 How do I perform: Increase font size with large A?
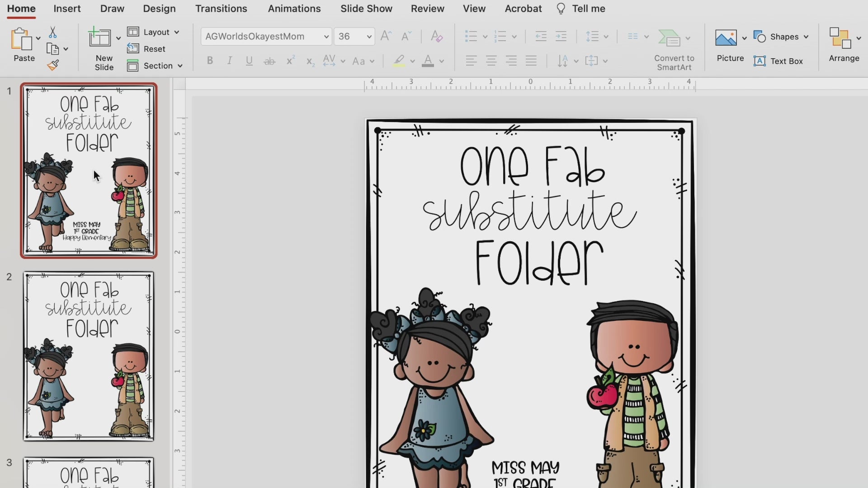click(x=386, y=36)
